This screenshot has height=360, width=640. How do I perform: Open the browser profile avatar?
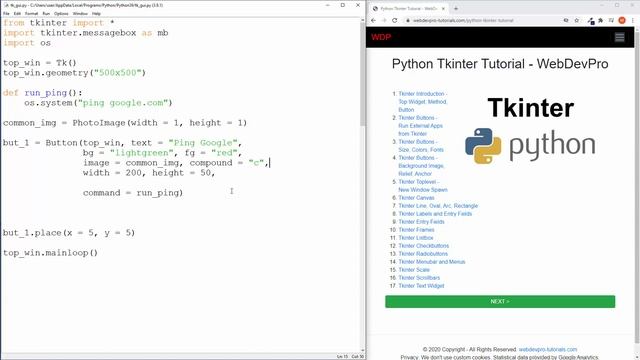coord(622,20)
